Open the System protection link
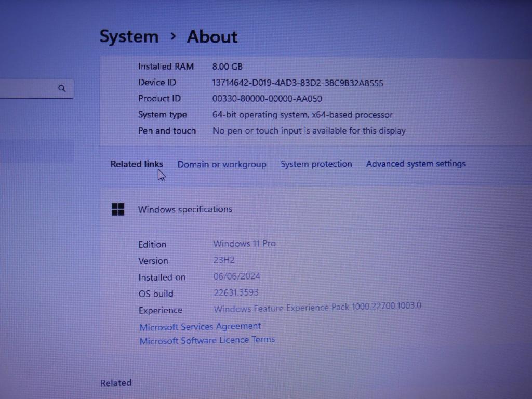 point(316,164)
